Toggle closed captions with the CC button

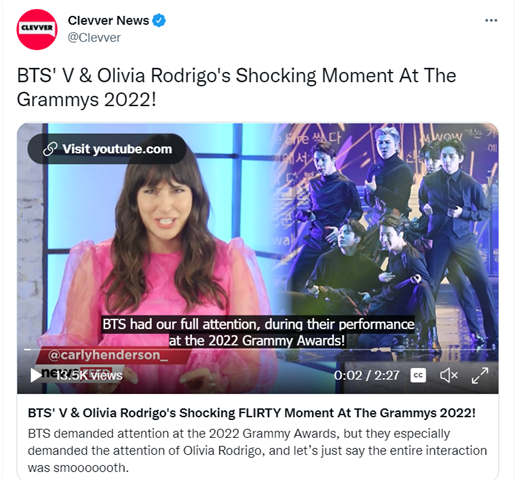point(418,375)
